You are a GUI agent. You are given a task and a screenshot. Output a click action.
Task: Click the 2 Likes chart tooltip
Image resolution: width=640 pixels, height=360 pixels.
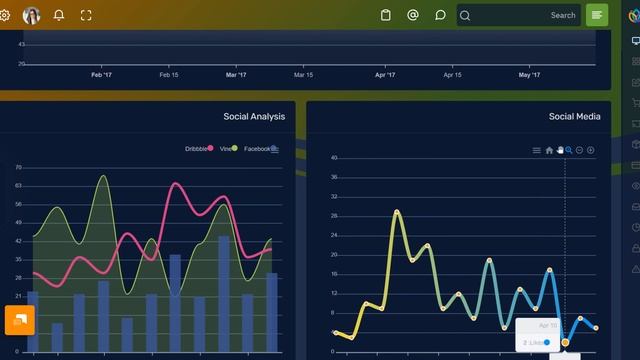[538, 335]
